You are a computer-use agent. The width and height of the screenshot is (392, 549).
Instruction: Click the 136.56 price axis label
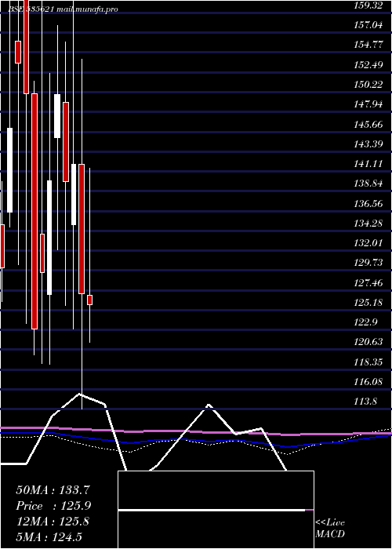(368, 204)
